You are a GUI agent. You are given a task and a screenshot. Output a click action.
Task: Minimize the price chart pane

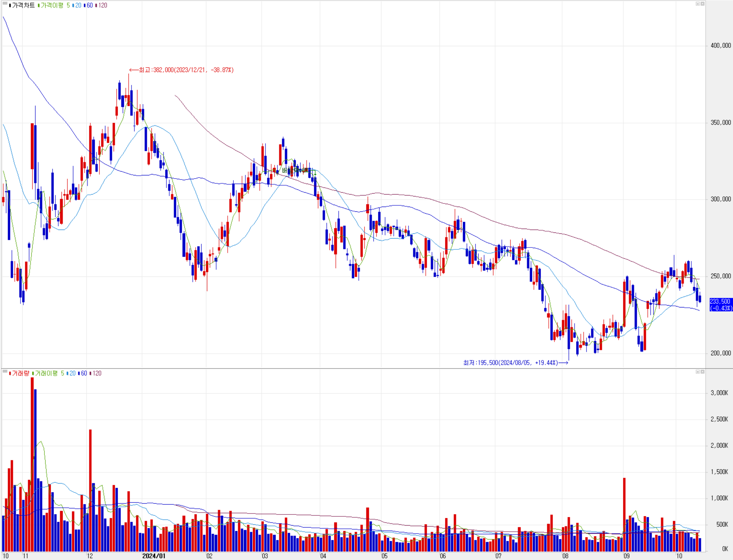[x=697, y=4]
